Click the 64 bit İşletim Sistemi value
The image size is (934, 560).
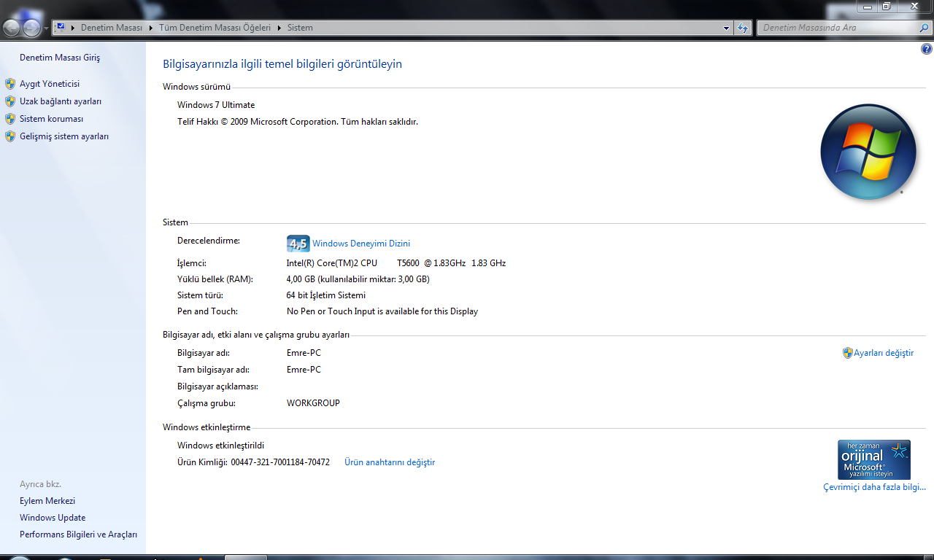click(x=326, y=295)
